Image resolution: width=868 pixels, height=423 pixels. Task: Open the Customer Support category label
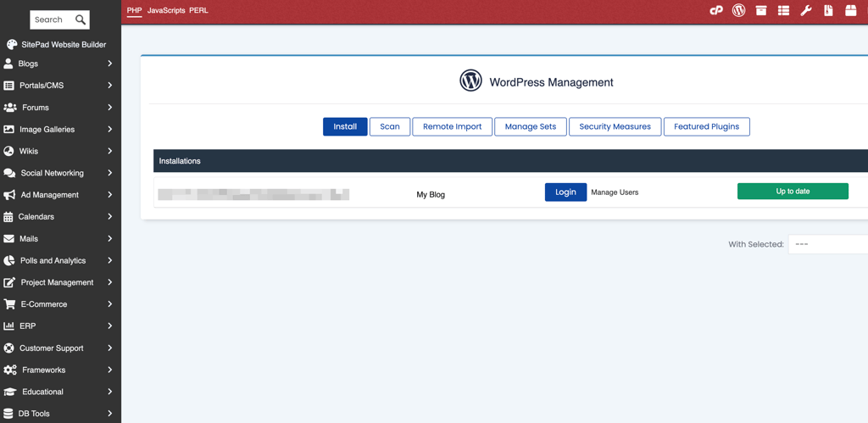point(52,348)
